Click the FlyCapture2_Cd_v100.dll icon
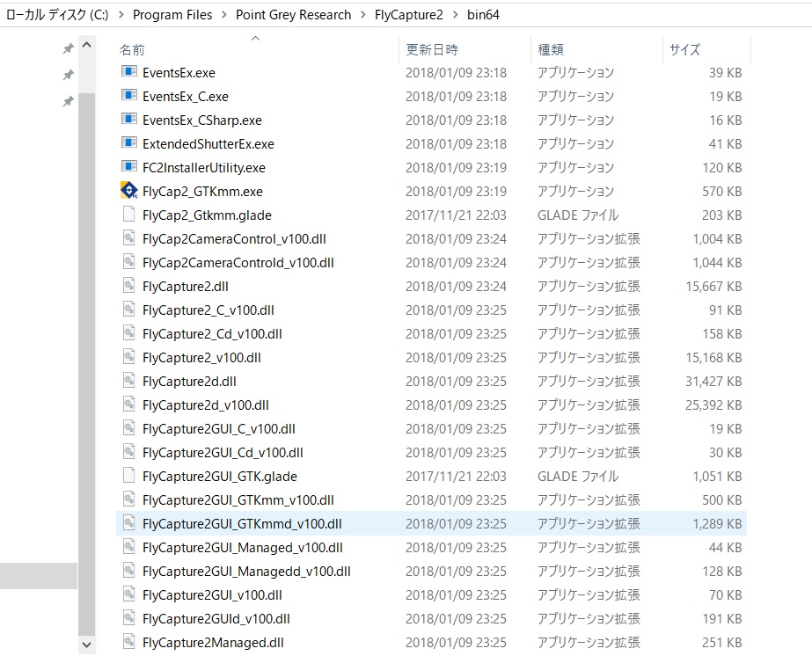812x656 pixels. tap(129, 333)
